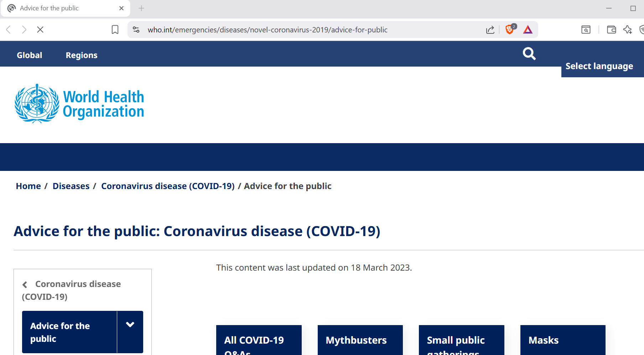Open the Masks card

(x=563, y=340)
